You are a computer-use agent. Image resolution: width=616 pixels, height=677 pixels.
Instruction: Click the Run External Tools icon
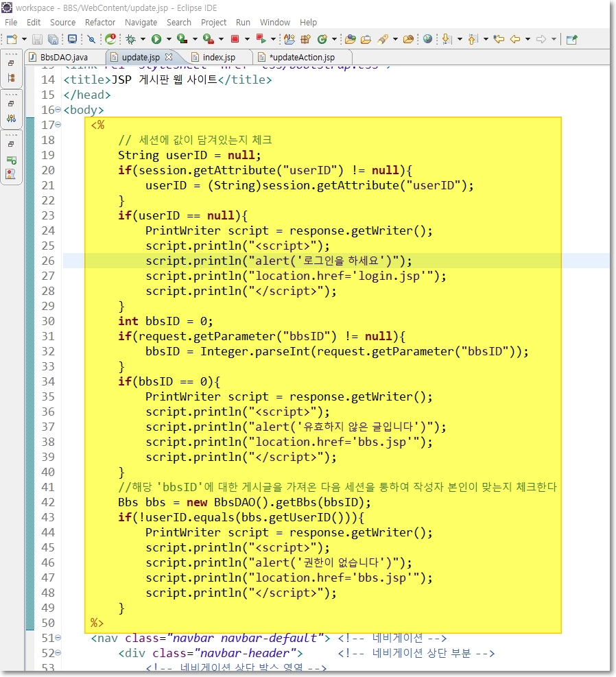click(x=209, y=39)
